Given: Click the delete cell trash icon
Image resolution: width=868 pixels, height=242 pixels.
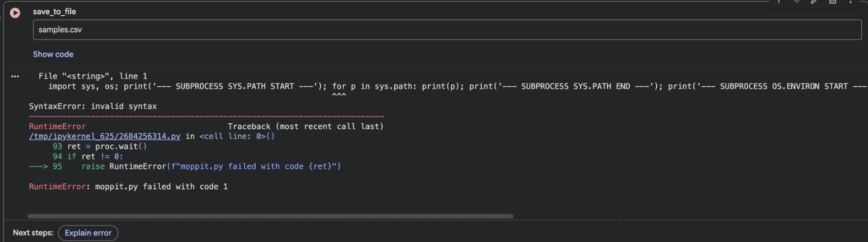Looking at the screenshot, I should pos(832,2).
